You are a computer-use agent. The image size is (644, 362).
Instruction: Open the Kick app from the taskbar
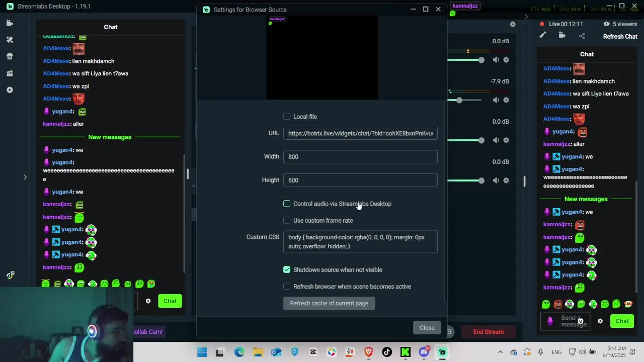(x=405, y=352)
